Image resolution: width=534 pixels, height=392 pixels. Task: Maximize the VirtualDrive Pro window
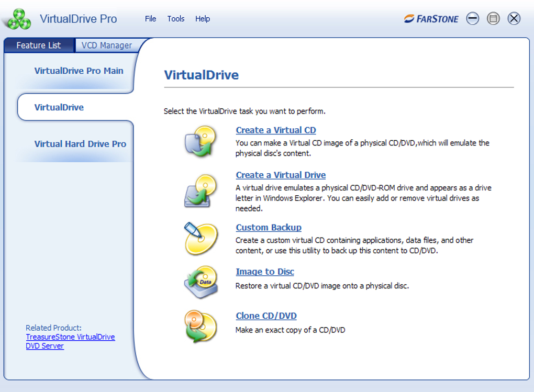493,18
